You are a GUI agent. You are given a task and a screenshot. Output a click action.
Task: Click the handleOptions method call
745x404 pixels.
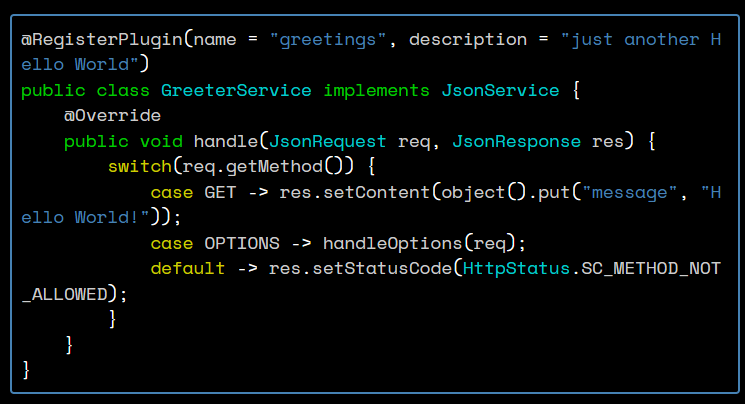(392, 244)
